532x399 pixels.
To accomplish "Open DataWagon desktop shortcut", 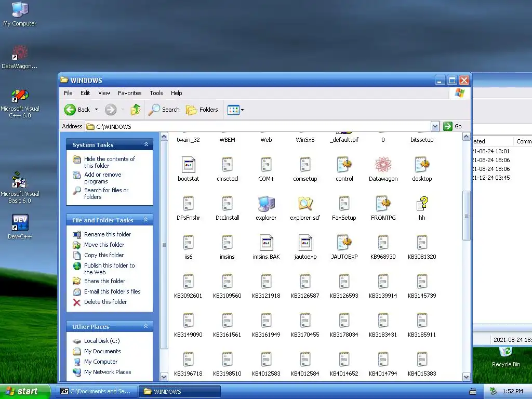I will click(19, 57).
